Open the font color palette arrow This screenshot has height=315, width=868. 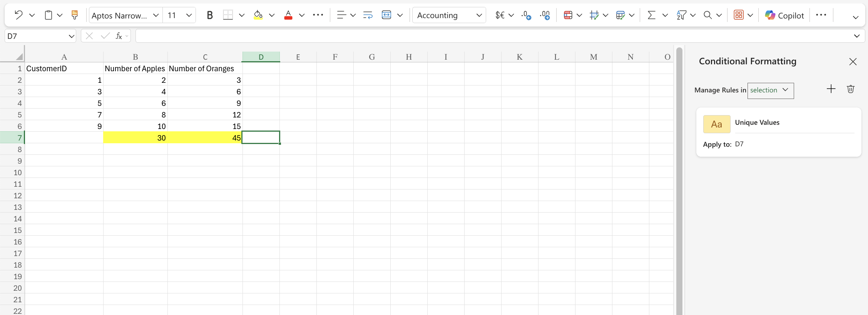(302, 15)
